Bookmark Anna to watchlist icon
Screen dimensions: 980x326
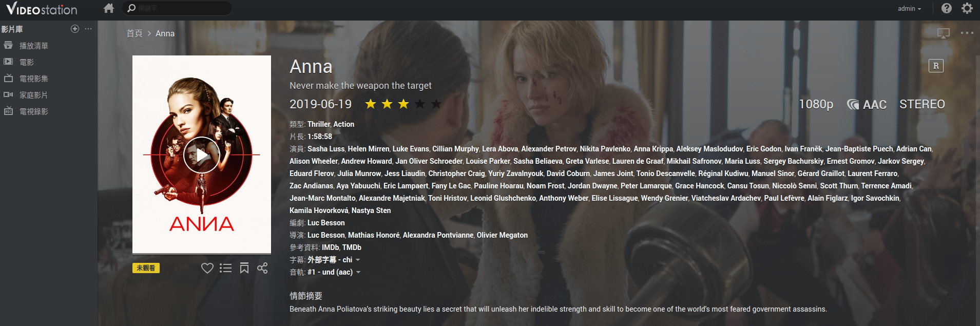(244, 268)
